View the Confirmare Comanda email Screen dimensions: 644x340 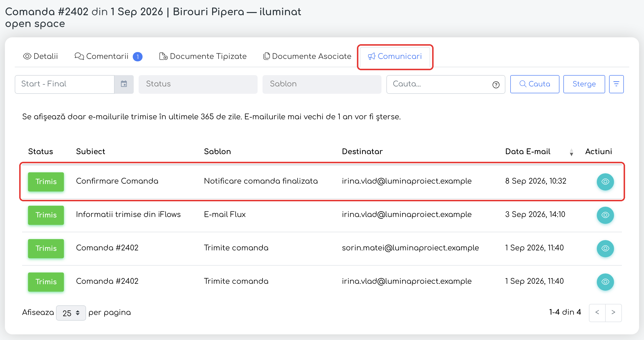(x=605, y=181)
